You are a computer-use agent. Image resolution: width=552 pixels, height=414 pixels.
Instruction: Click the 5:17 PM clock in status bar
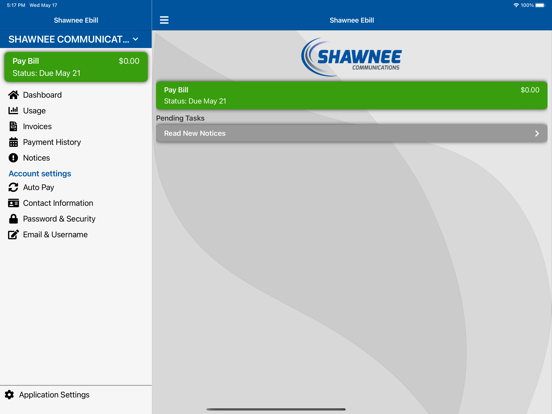pos(16,5)
